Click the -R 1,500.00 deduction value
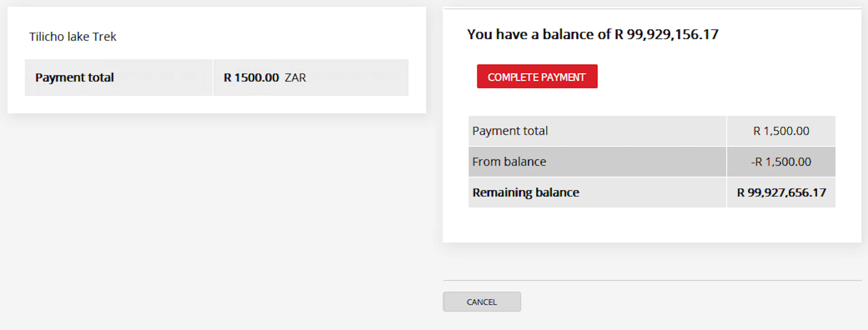The image size is (868, 330). tap(781, 162)
